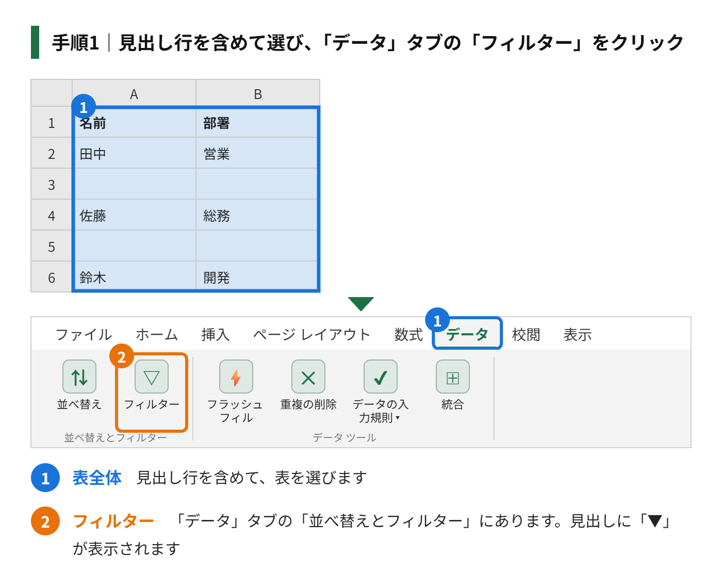
Task: Click the 部署 header cell
Action: (x=258, y=122)
